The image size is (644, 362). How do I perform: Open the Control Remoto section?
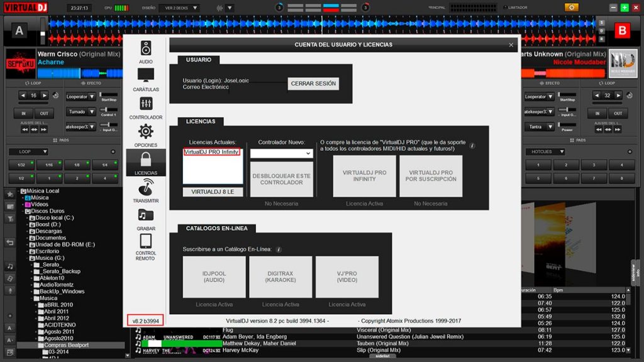(146, 247)
